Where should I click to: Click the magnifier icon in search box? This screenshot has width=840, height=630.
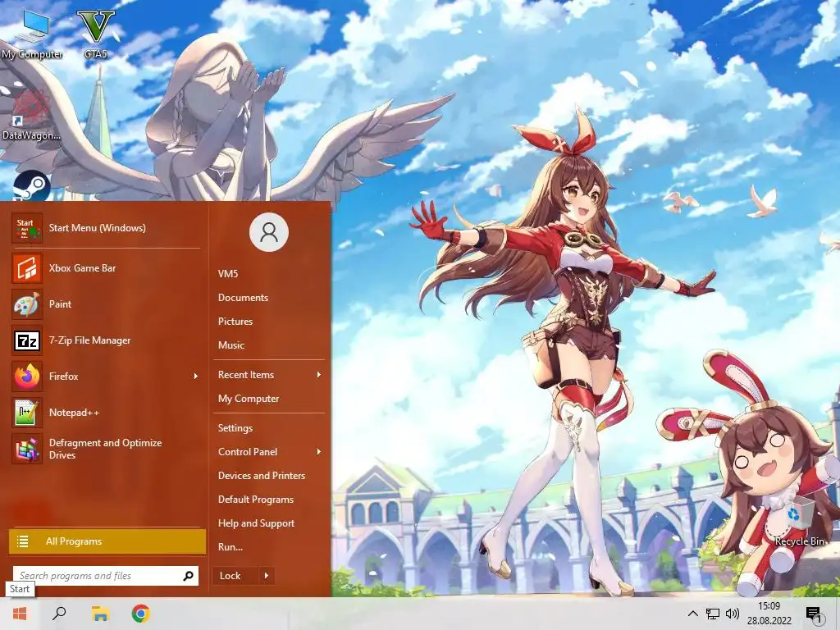tap(188, 576)
